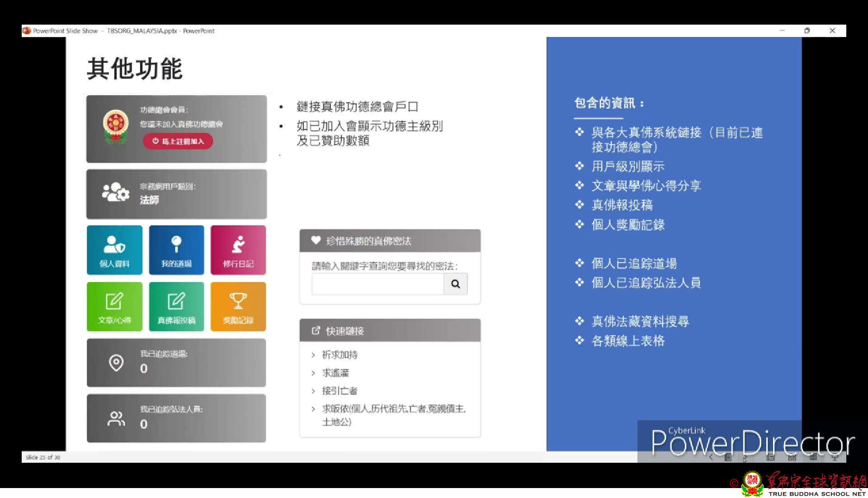This screenshot has height=498, width=868.
Task: Click the keyword search input field
Action: pyautogui.click(x=377, y=284)
